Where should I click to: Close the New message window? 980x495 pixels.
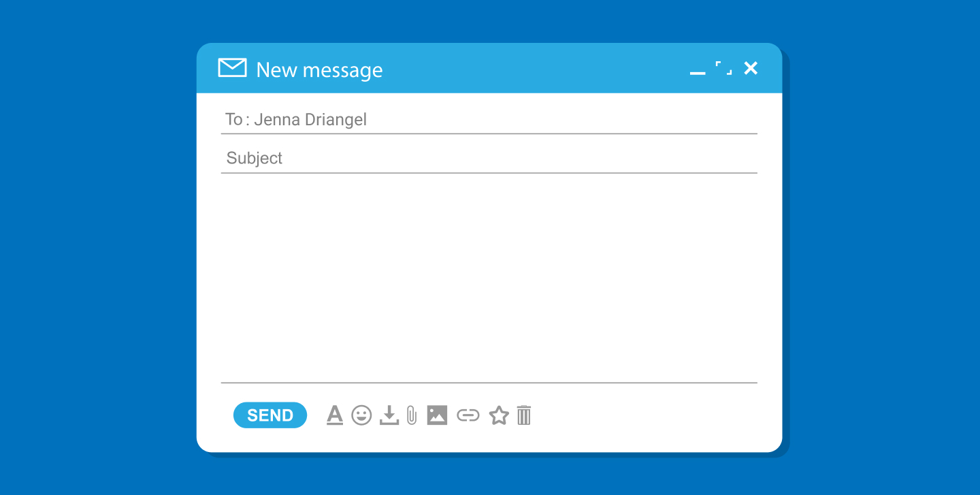(751, 68)
